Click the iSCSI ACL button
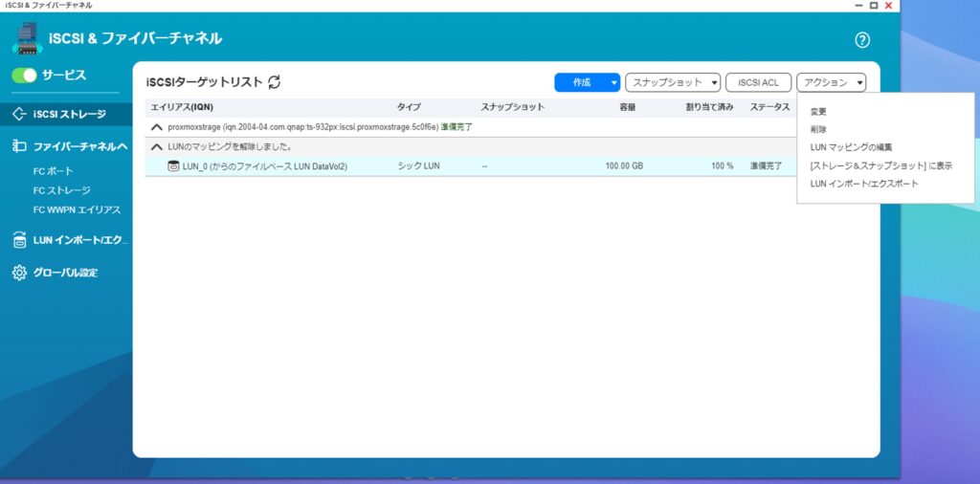 coord(758,83)
